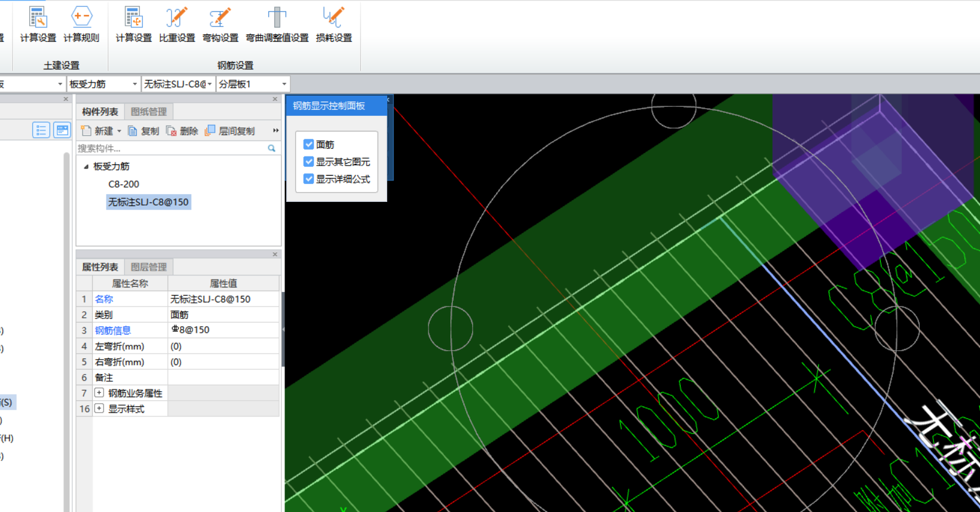This screenshot has width=980, height=512.
Task: Click the 名称 property link
Action: 103,299
